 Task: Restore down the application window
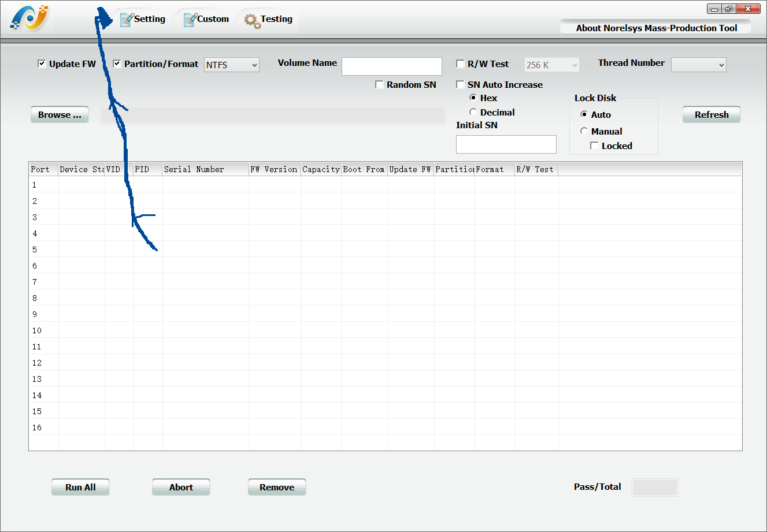(x=729, y=9)
